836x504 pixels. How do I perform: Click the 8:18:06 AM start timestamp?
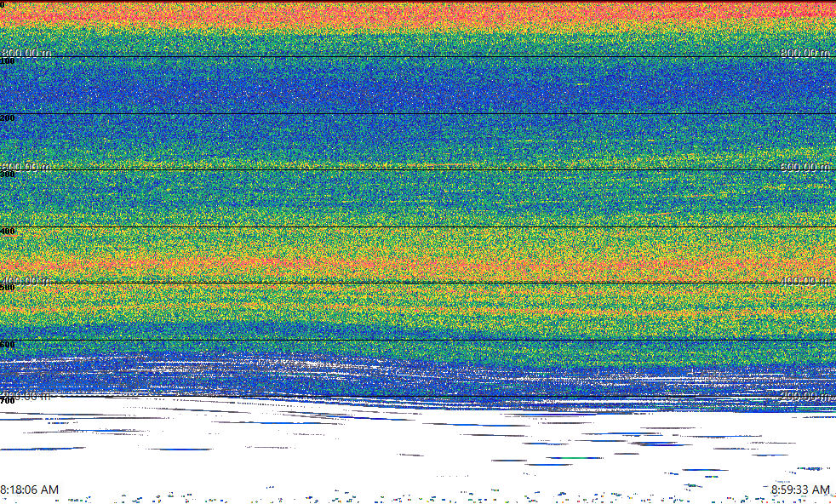tap(29, 490)
